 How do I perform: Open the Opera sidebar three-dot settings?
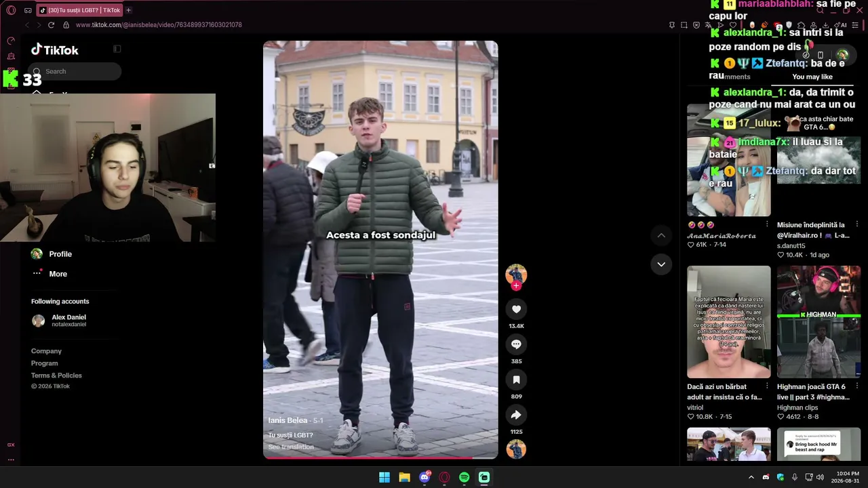coord(11,460)
